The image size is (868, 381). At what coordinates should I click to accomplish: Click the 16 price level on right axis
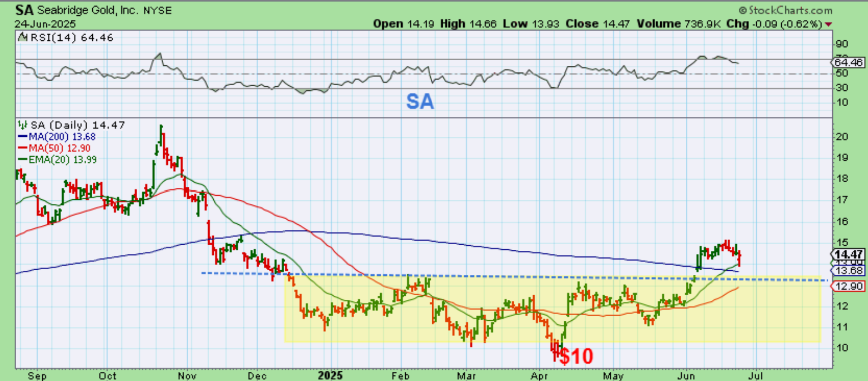tap(842, 222)
